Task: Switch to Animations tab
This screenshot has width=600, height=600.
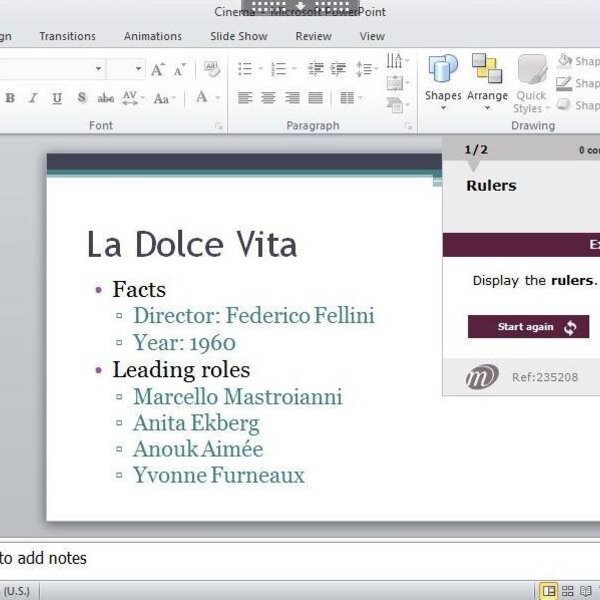Action: 153,36
